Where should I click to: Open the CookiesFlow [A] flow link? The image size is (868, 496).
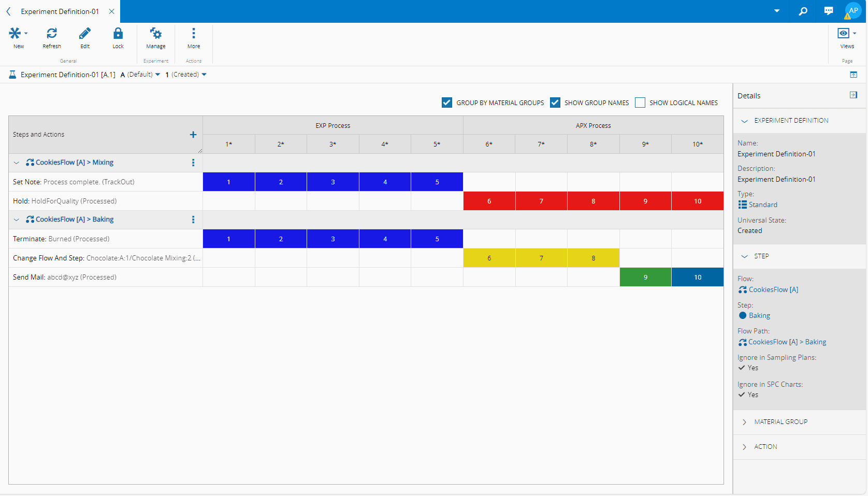pos(773,289)
